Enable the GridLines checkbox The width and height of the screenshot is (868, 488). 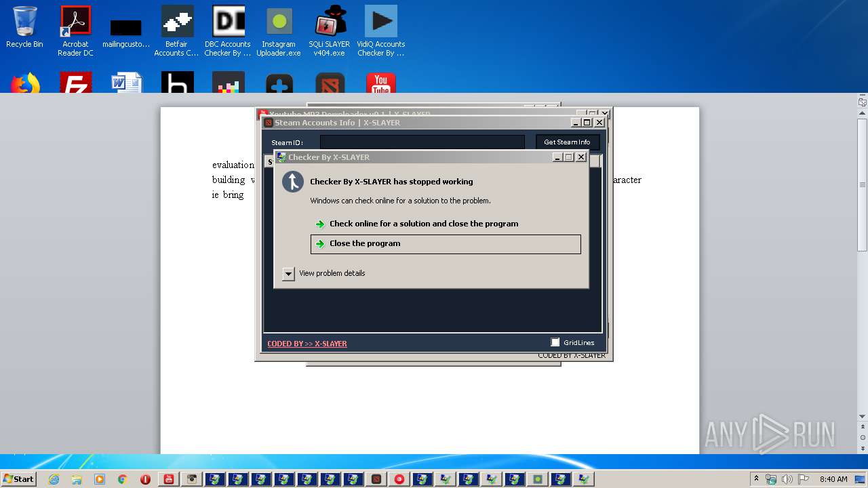pos(555,342)
